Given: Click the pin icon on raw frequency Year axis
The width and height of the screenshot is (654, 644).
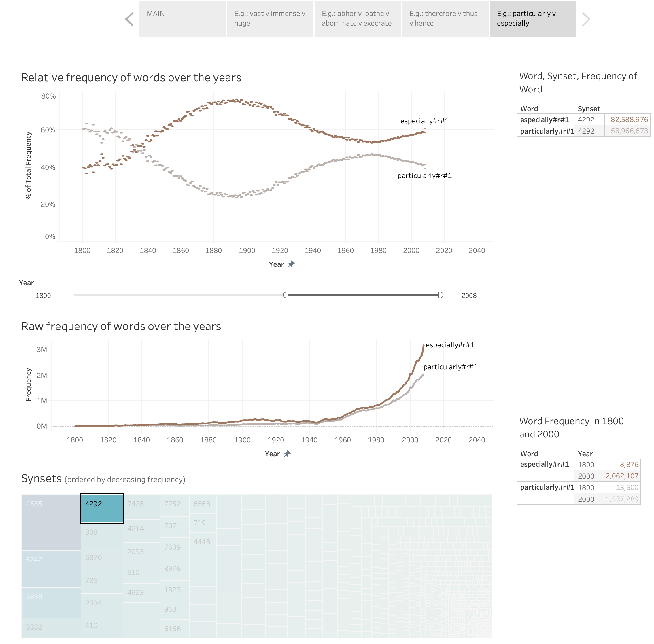Looking at the screenshot, I should 287,454.
